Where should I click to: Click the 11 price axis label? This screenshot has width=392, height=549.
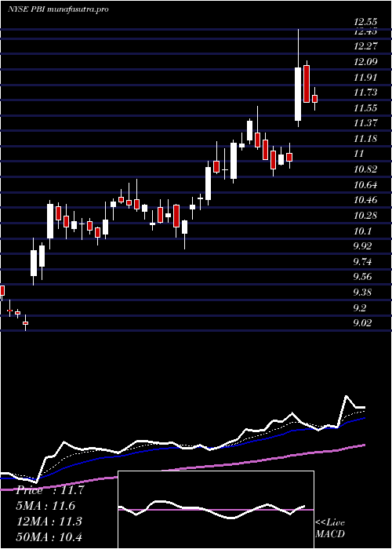(359, 154)
